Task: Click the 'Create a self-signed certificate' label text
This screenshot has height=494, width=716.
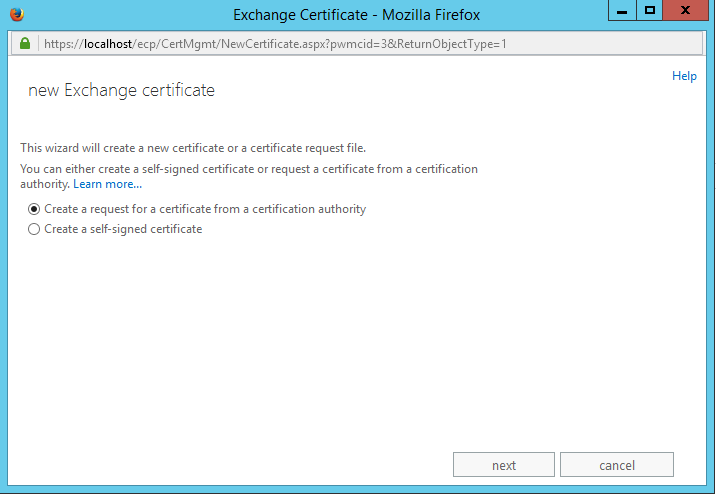Action: coord(123,229)
